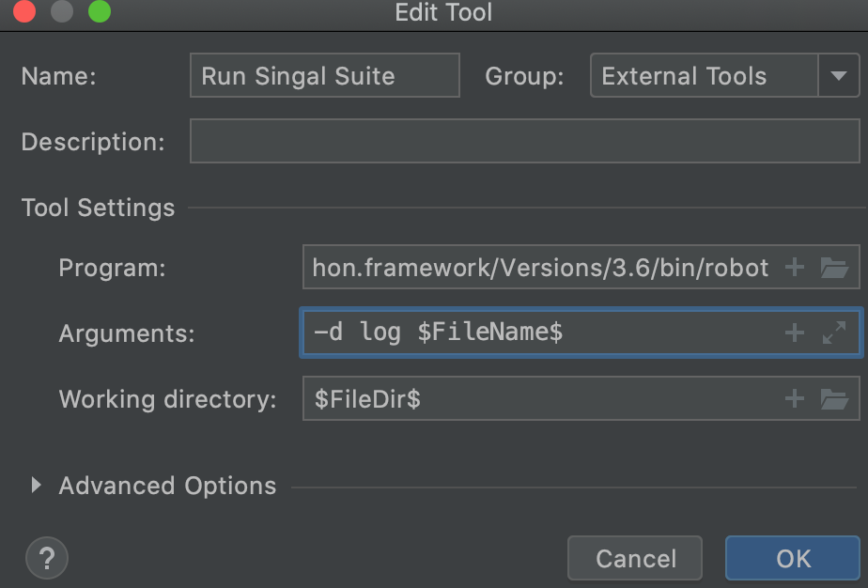The width and height of the screenshot is (868, 588).
Task: Click the insert macro plus icon in Program field
Action: 795,268
